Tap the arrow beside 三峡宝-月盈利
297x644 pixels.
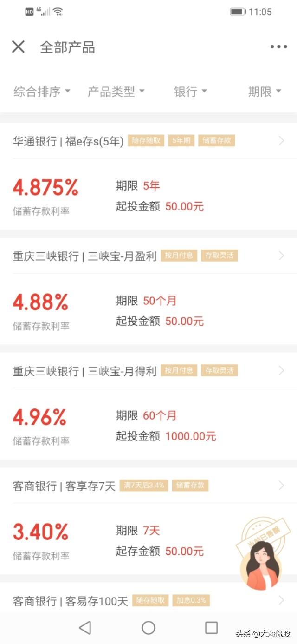[x=281, y=256]
